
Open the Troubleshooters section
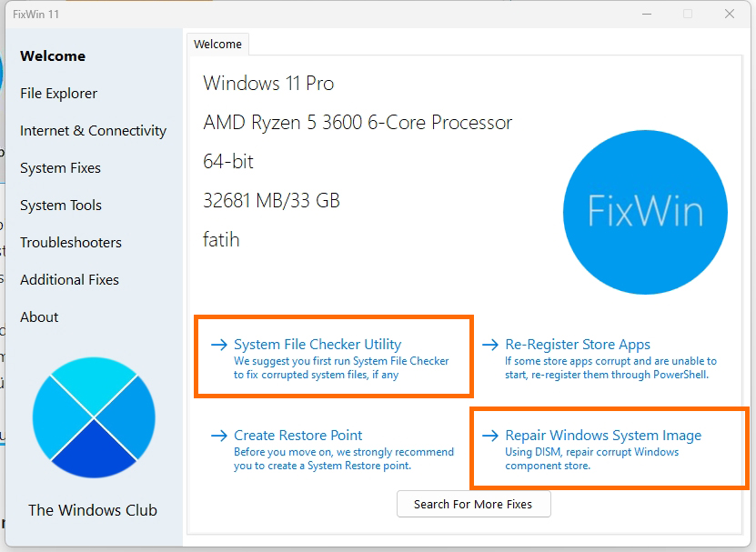point(70,243)
